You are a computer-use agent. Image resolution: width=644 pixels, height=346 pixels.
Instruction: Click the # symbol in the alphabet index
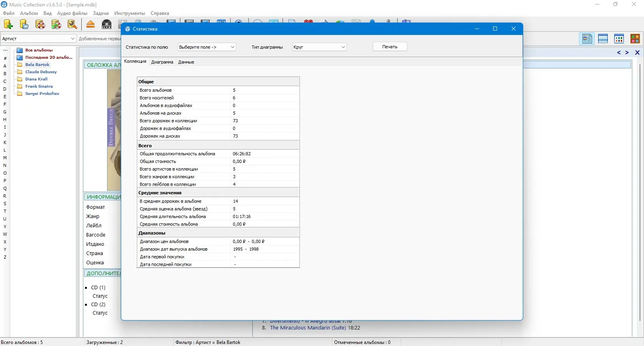pos(5,58)
